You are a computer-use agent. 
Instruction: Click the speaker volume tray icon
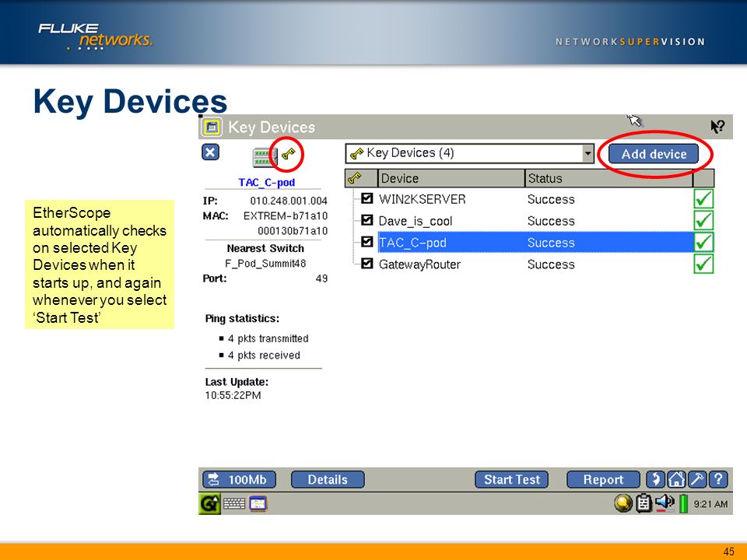(665, 503)
